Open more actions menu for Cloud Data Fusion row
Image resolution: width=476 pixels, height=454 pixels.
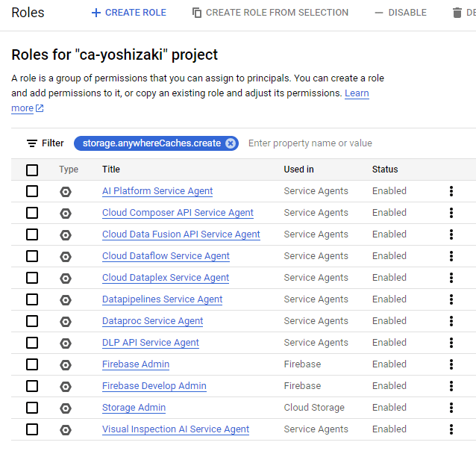coord(451,234)
